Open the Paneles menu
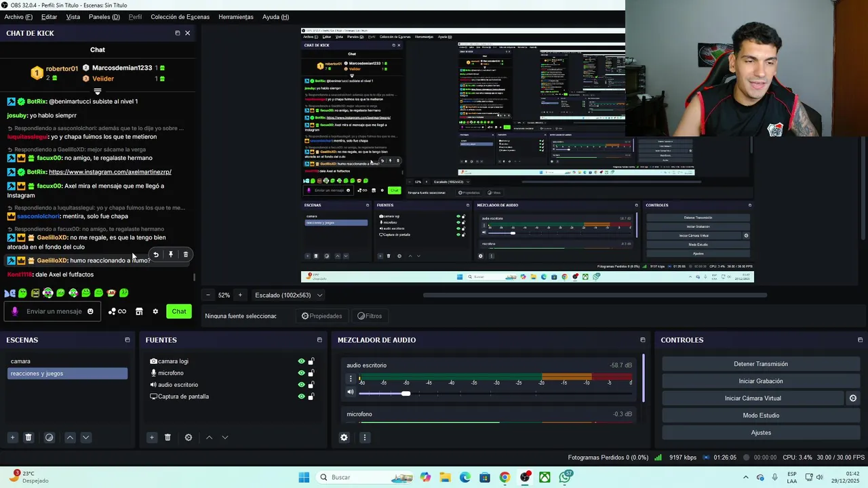Viewport: 868px width, 488px height. pyautogui.click(x=104, y=17)
